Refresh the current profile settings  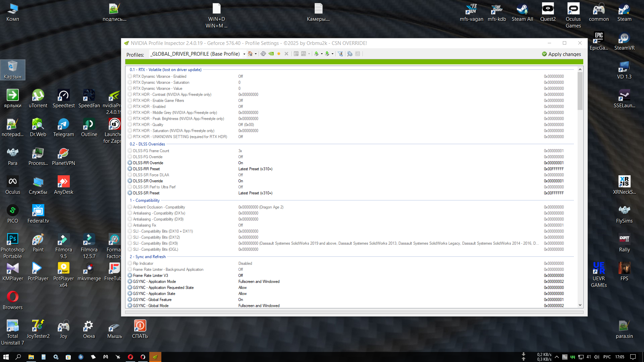[x=263, y=54]
